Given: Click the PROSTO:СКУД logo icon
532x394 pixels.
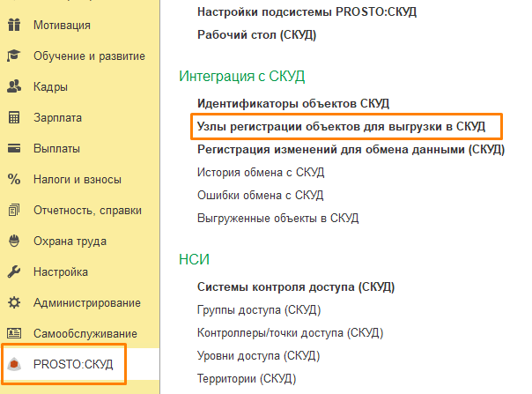Looking at the screenshot, I should pyautogui.click(x=14, y=364).
